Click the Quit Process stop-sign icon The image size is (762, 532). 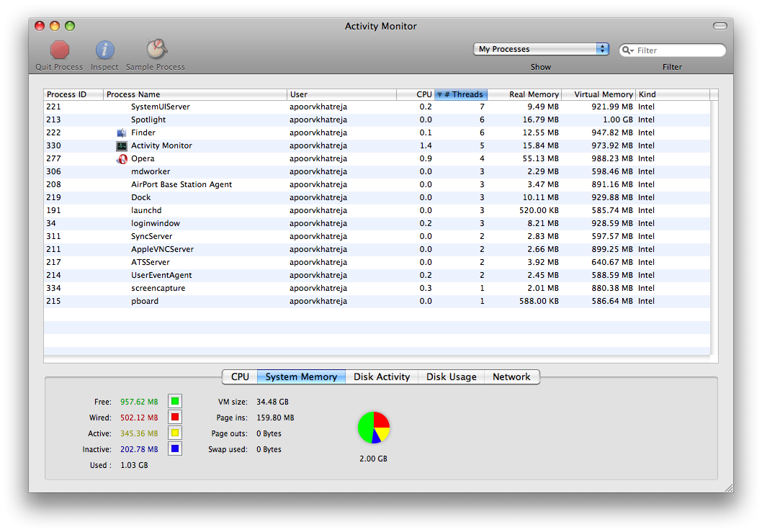[60, 50]
